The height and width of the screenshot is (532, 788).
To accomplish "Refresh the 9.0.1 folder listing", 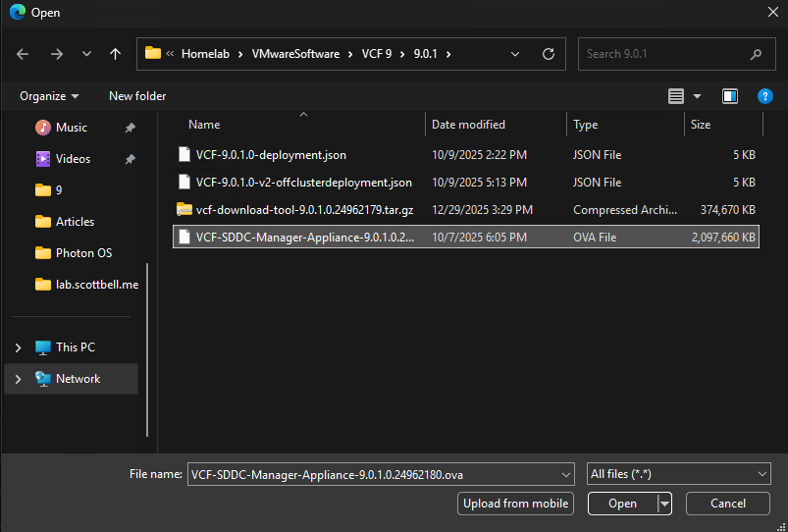I will pos(548,54).
